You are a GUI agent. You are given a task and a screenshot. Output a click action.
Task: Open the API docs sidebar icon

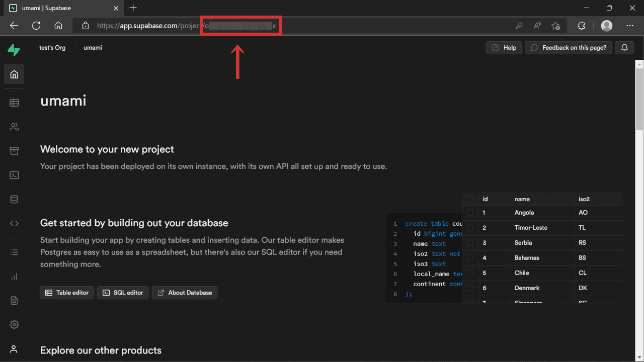(14, 223)
